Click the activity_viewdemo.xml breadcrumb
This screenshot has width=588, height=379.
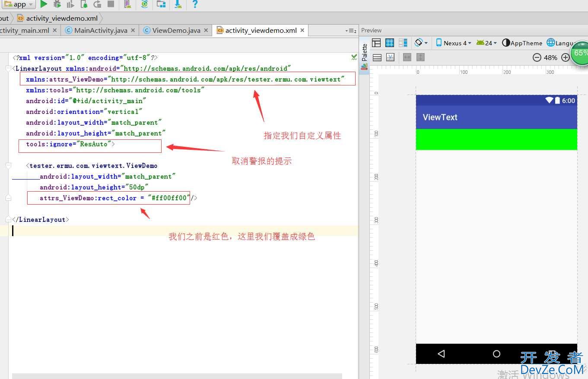pyautogui.click(x=57, y=18)
